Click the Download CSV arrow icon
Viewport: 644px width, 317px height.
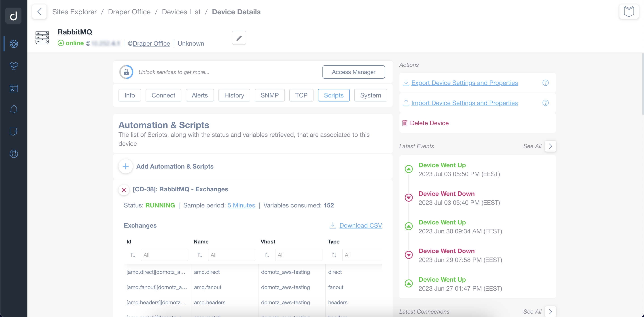click(x=333, y=225)
